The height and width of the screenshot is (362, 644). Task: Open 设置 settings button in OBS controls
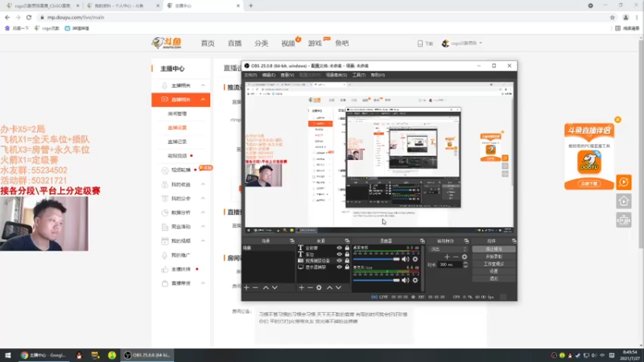pos(493,271)
